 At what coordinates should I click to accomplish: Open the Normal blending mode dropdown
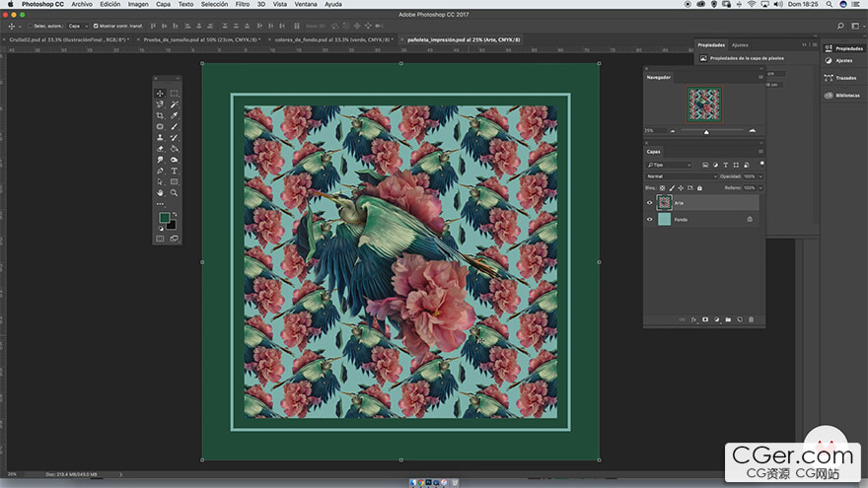pos(682,176)
